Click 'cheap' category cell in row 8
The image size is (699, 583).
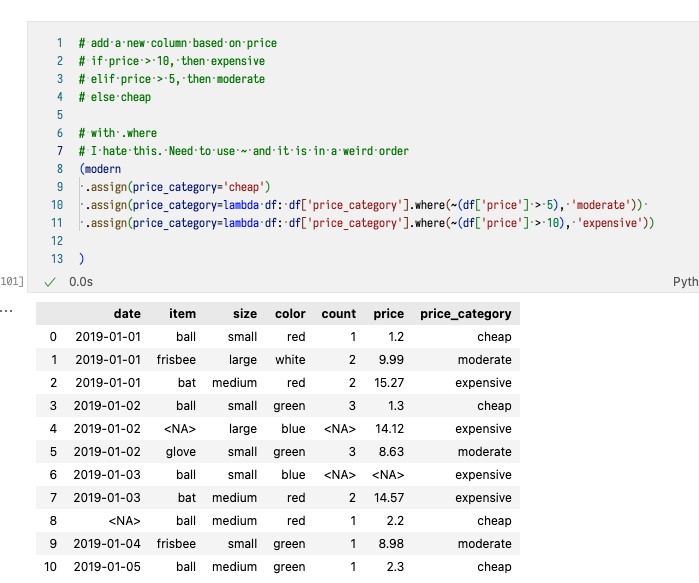point(494,521)
